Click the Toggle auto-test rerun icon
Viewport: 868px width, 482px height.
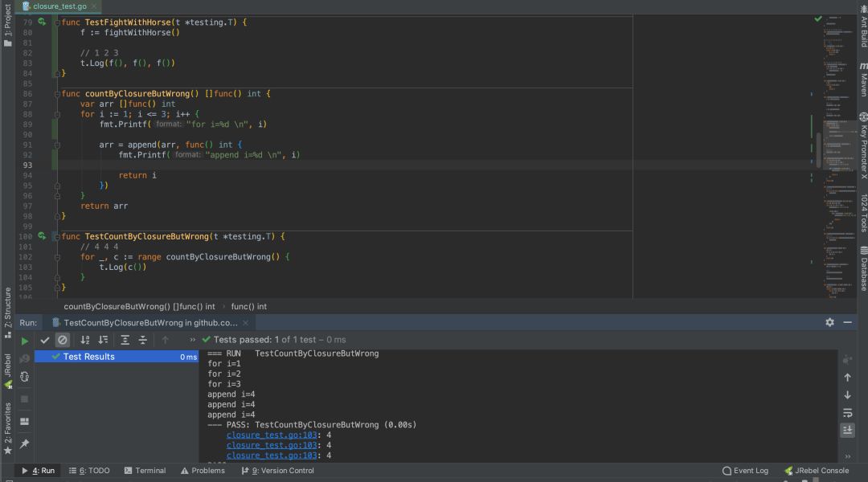(25, 376)
